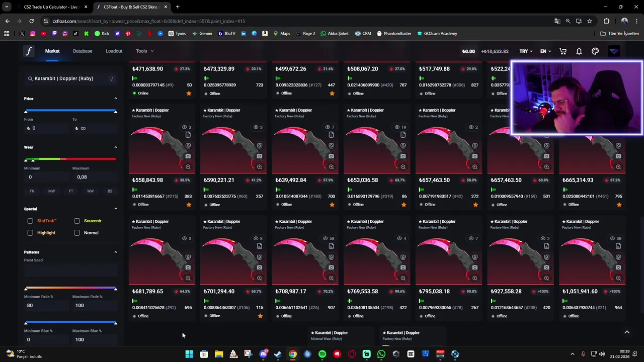Click the back-to-top arrow button
644x362 pixels.
tap(627, 332)
